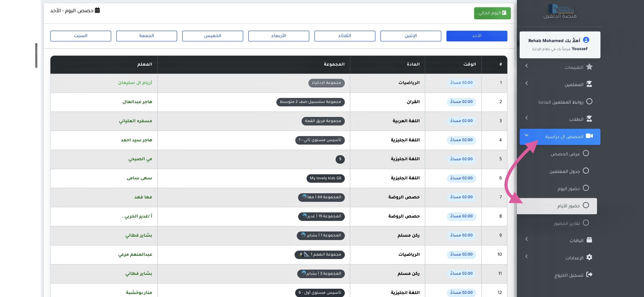Viewport: 644px width, 297px height.
Task: Click the video camera icon on الحصص الدراسية
Action: coord(589,136)
